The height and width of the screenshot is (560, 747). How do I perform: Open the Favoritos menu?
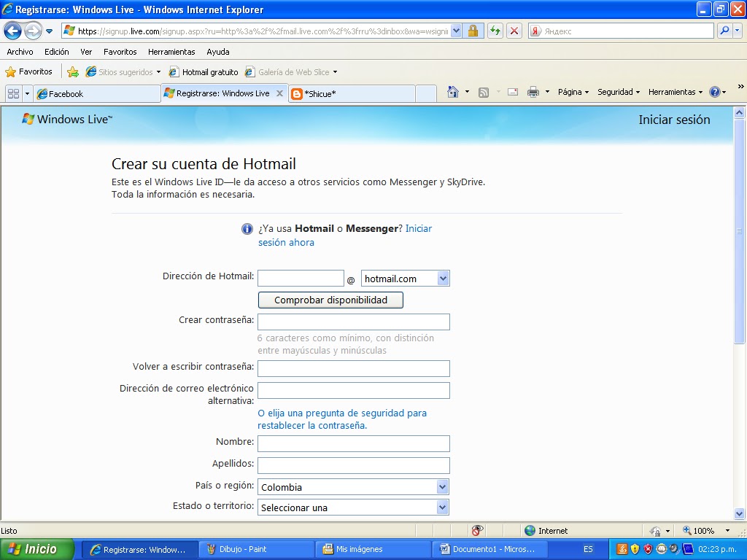(120, 52)
